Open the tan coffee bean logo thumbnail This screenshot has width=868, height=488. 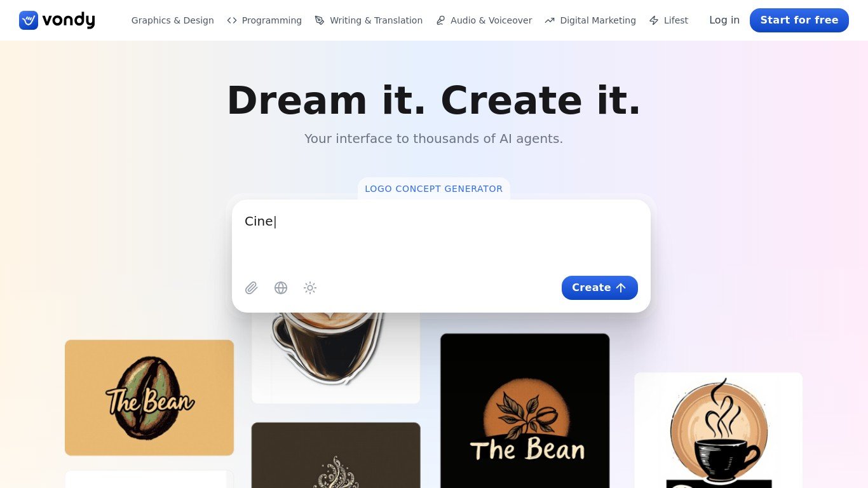click(149, 398)
